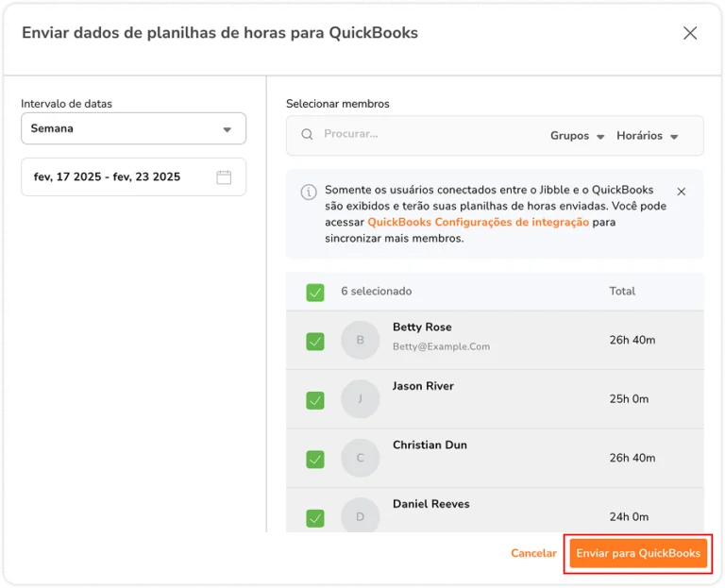Close the QuickBooks timesheet dialog

pos(690,33)
